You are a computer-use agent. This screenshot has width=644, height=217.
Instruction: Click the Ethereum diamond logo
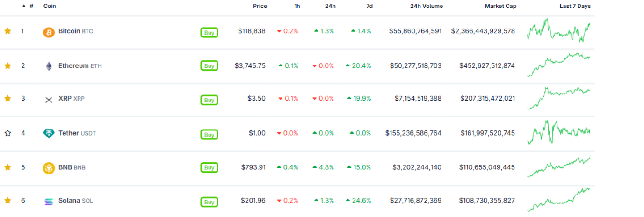coord(49,66)
